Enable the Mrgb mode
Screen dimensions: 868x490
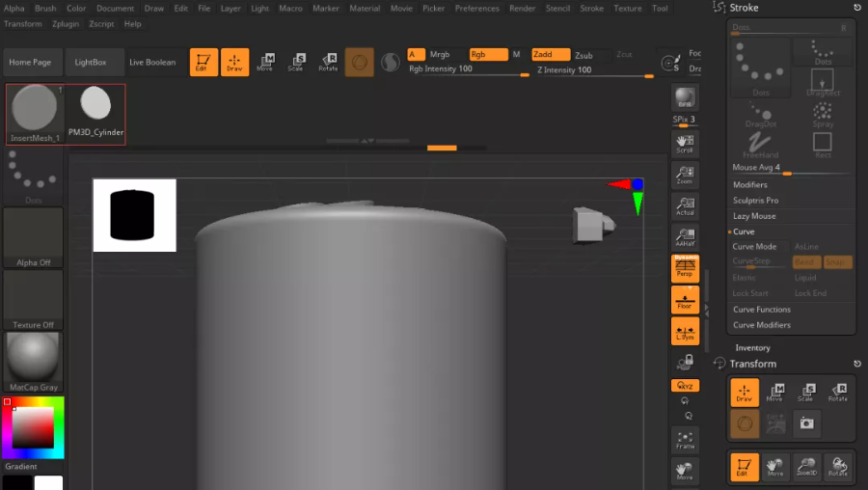(x=440, y=54)
